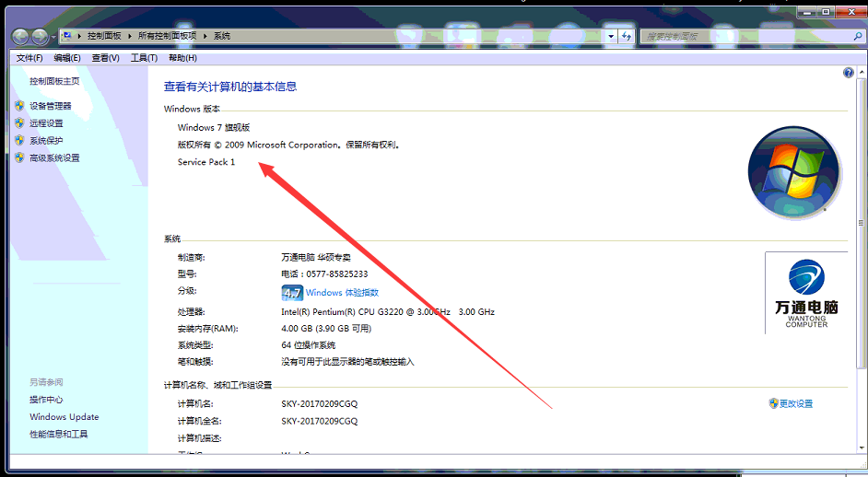The image size is (868, 477).
Task: Open the 文件(F) menu
Action: [x=29, y=58]
